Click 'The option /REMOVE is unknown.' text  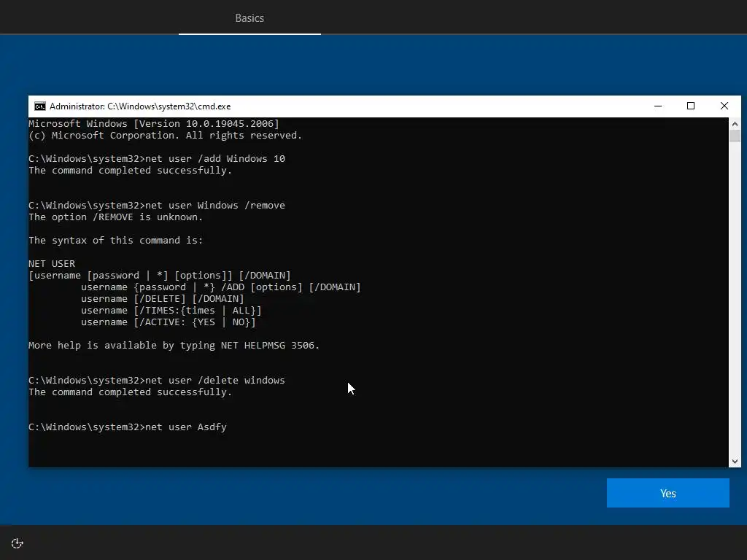pyautogui.click(x=116, y=217)
